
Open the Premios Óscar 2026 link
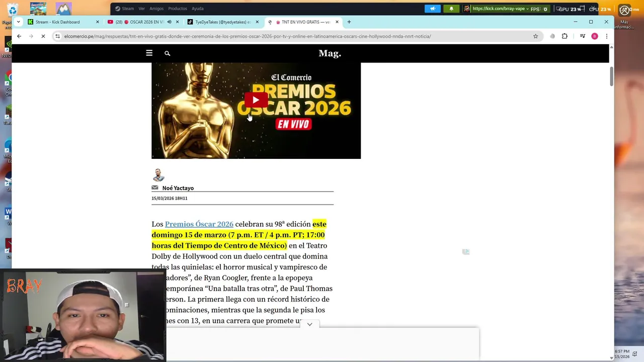click(199, 224)
